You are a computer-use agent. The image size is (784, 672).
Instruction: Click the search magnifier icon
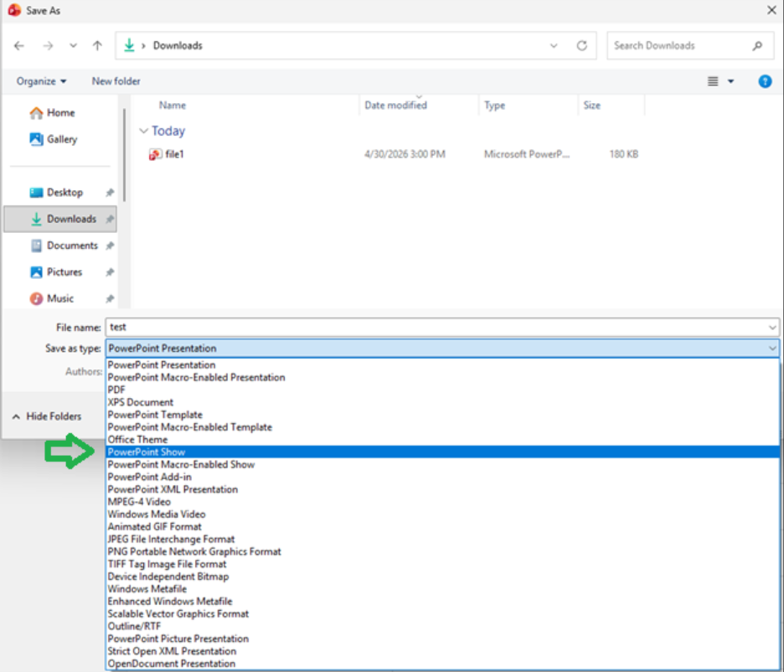[x=757, y=45]
